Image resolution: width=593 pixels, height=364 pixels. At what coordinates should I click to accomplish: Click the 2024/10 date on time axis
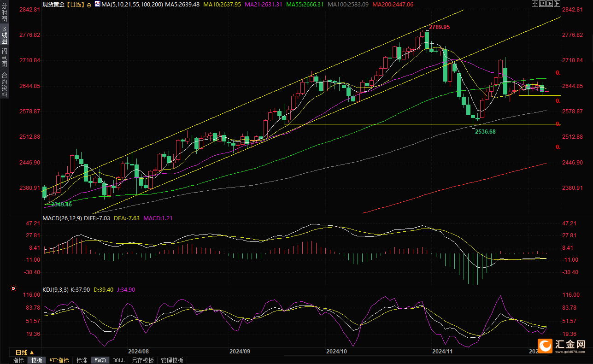click(336, 351)
